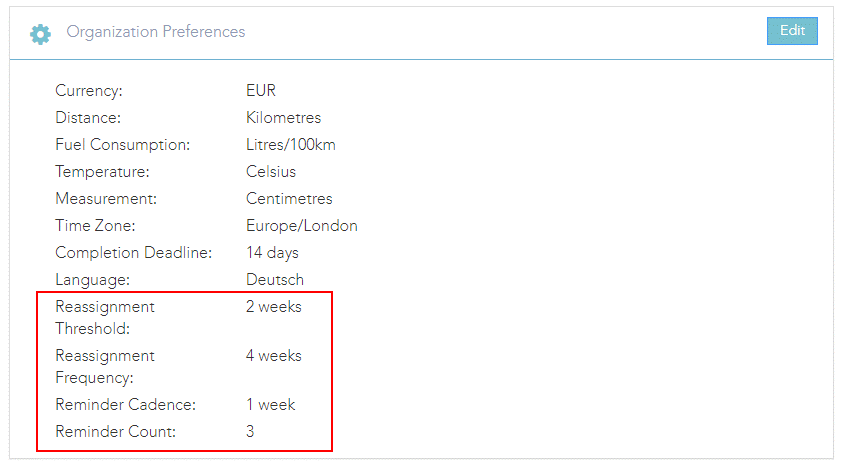842x466 pixels.
Task: Click the Celsius temperature value
Action: [x=271, y=172]
